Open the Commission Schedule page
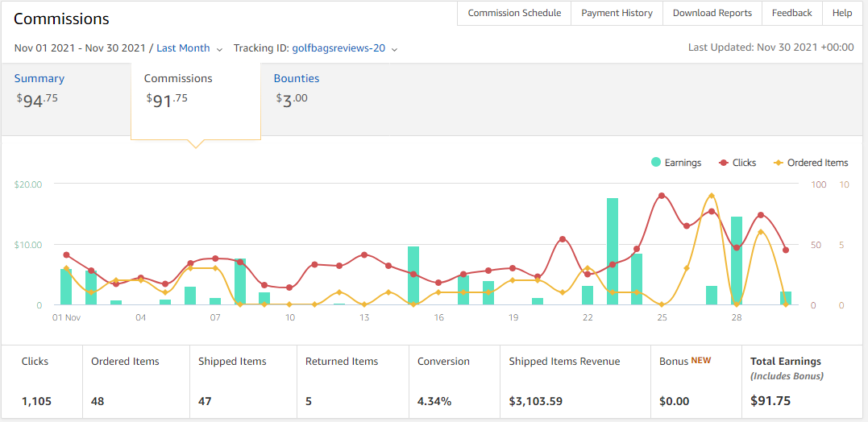This screenshot has width=868, height=422. coord(514,13)
